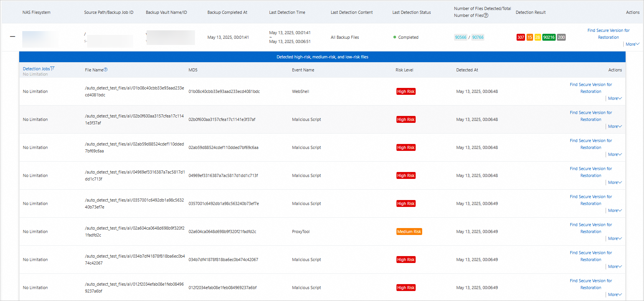
Task: Click the Event Name column header
Action: click(x=303, y=70)
